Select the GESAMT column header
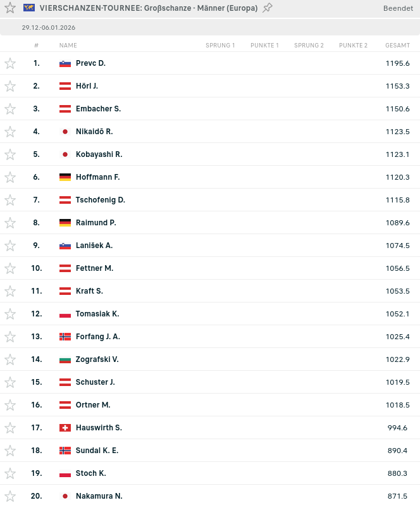This screenshot has height=505, width=420. pos(397,46)
